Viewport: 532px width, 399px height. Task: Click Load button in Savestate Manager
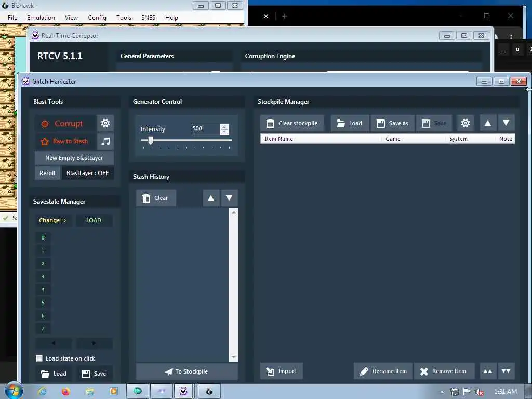54,374
